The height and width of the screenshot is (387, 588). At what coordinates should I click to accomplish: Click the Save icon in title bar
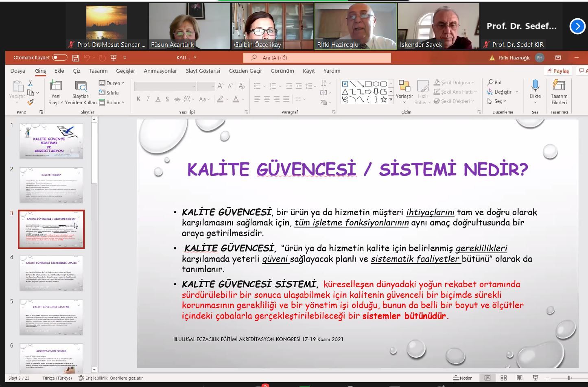coord(76,58)
